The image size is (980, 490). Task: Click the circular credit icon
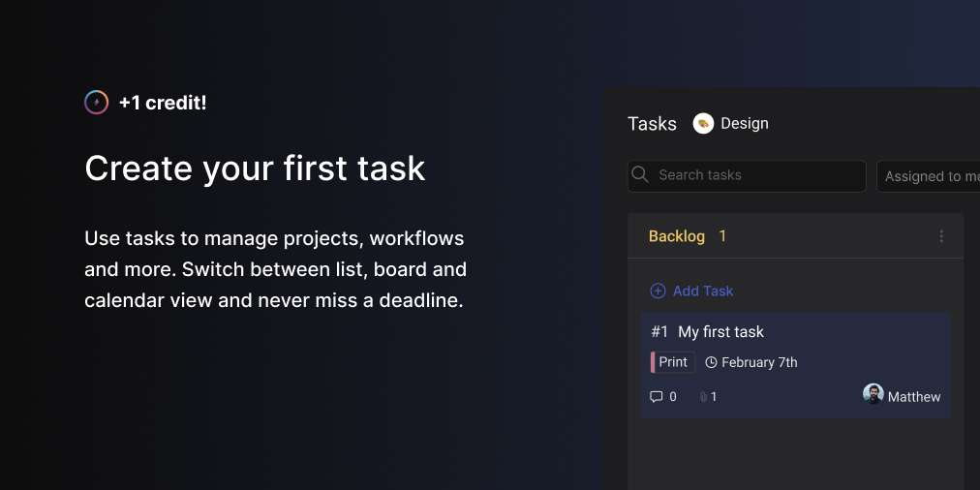(96, 103)
